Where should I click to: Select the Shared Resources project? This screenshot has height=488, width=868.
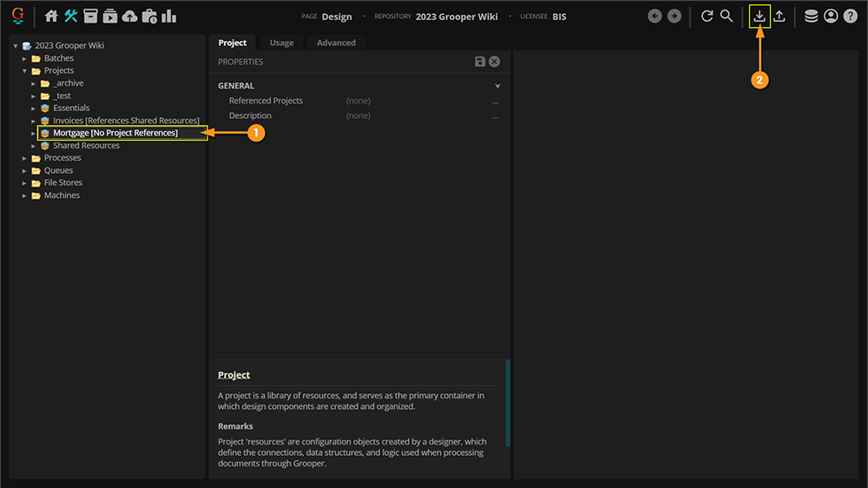[x=86, y=146]
